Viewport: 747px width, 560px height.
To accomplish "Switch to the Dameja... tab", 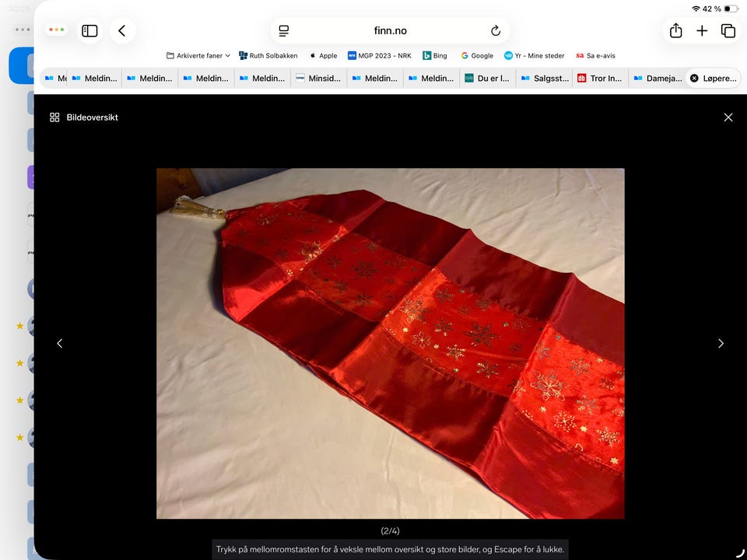I will [657, 78].
